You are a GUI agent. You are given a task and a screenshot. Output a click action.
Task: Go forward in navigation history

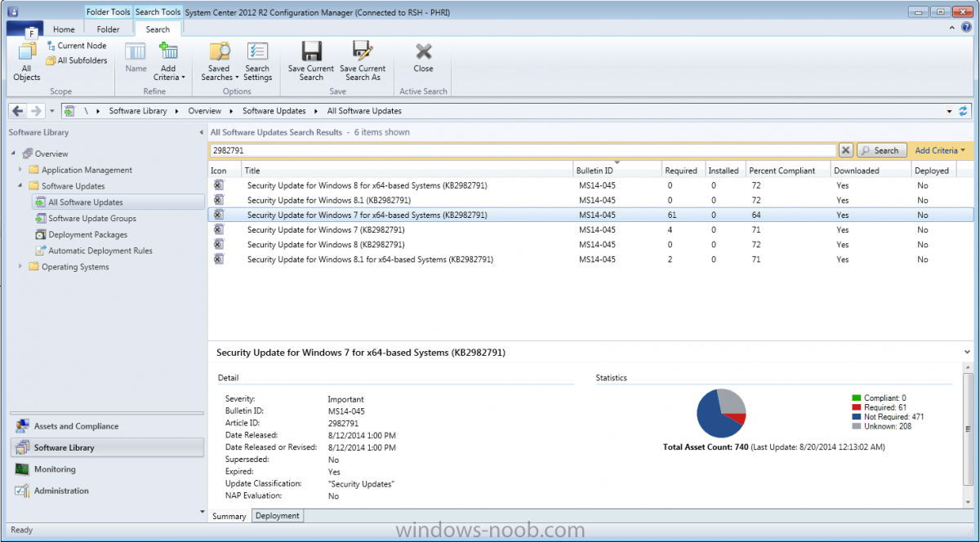[36, 111]
